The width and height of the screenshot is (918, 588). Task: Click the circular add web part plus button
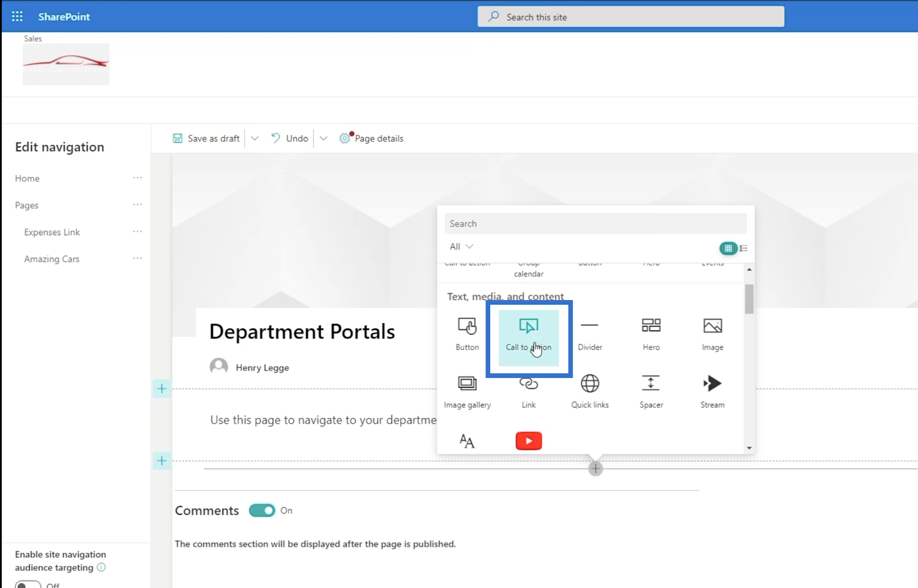[x=596, y=469]
